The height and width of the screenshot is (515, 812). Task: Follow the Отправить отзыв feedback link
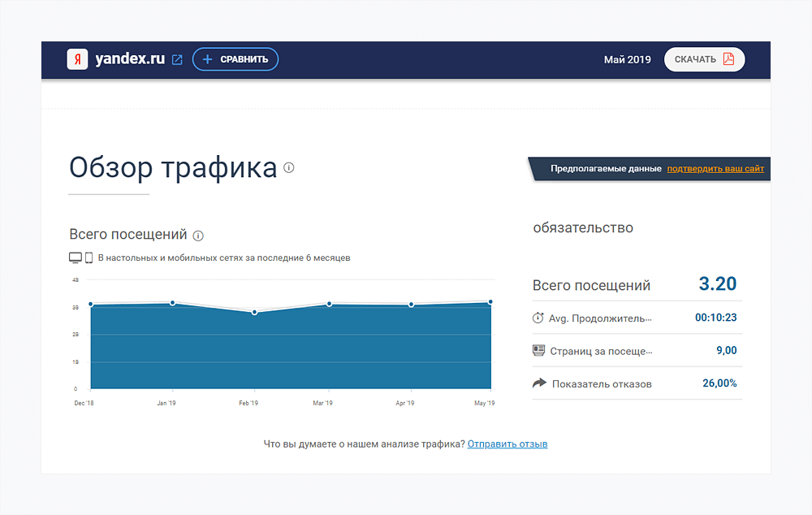click(x=508, y=444)
